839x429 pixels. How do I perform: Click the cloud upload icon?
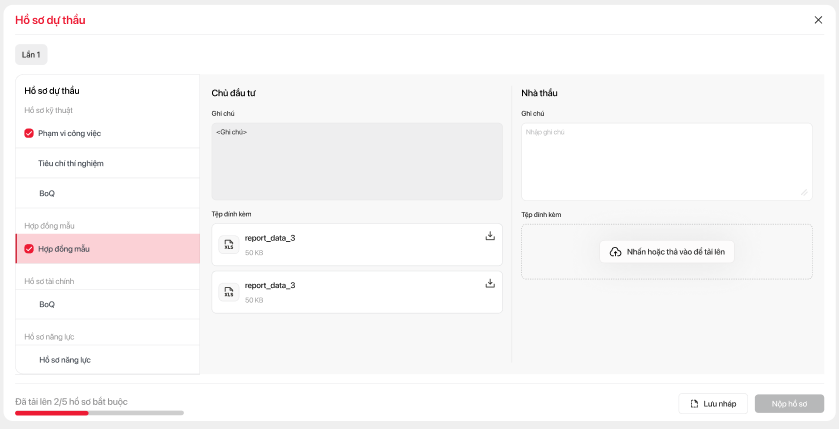point(615,252)
